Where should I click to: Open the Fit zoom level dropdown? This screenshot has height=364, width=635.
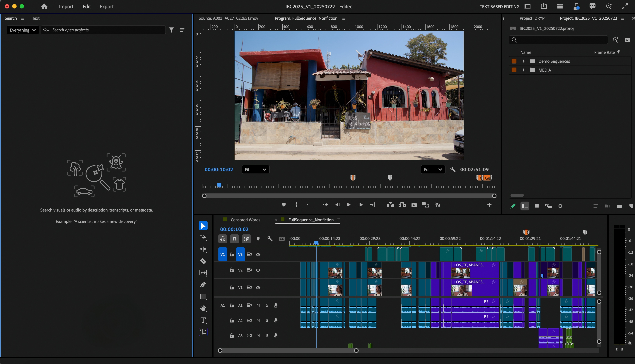pyautogui.click(x=255, y=169)
